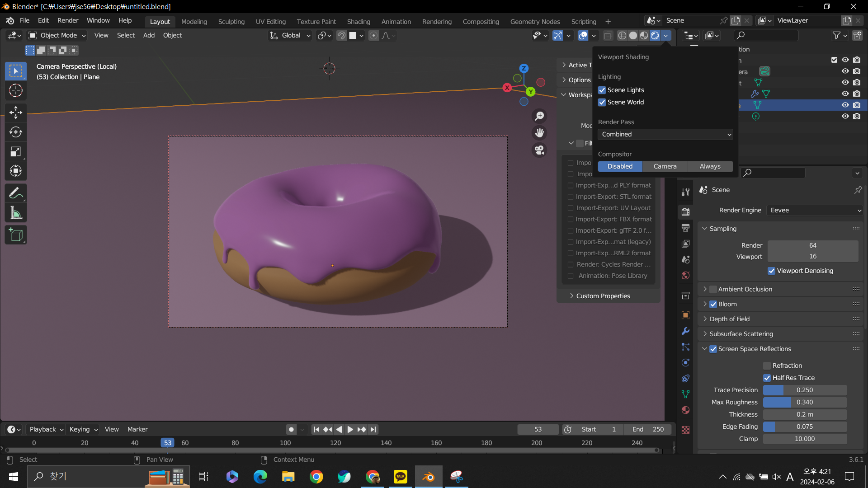Open the View Layer properties tab
Screen dimensions: 868x488
pos(685,244)
